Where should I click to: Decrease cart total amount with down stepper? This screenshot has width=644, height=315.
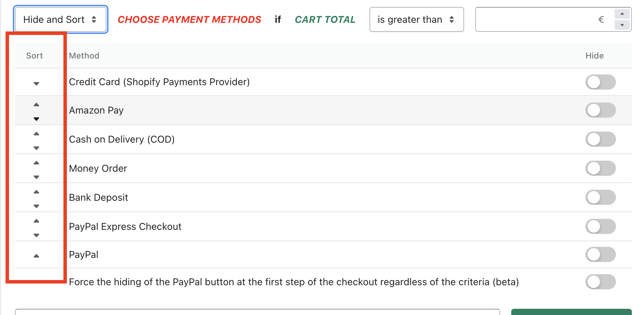click(622, 25)
